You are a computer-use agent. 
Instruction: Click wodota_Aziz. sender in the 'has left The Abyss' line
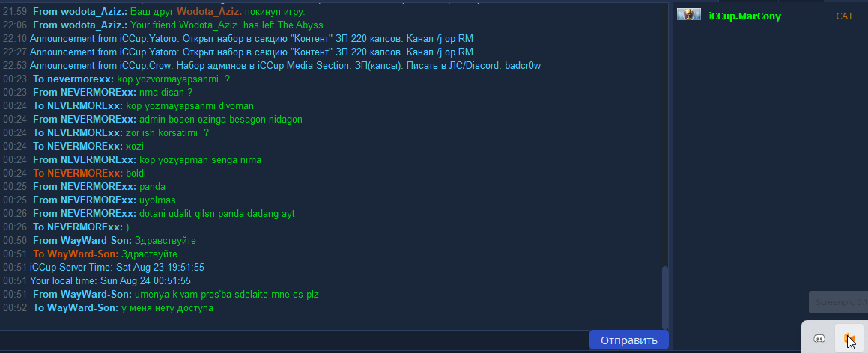94,25
